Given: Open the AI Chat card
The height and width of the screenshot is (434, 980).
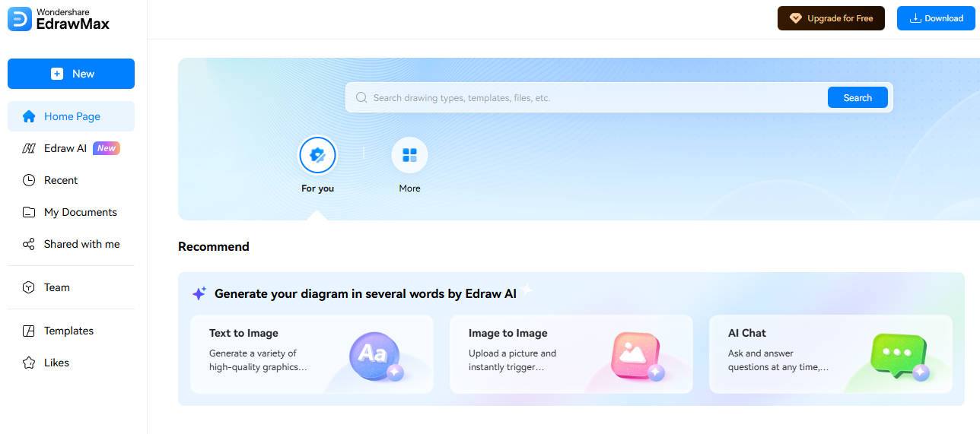Looking at the screenshot, I should (831, 354).
